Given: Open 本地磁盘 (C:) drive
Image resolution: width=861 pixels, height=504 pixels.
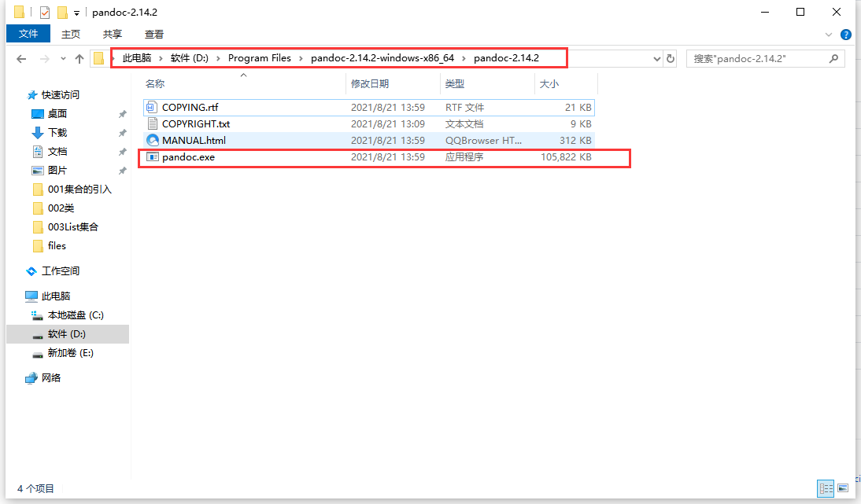Looking at the screenshot, I should click(x=76, y=315).
